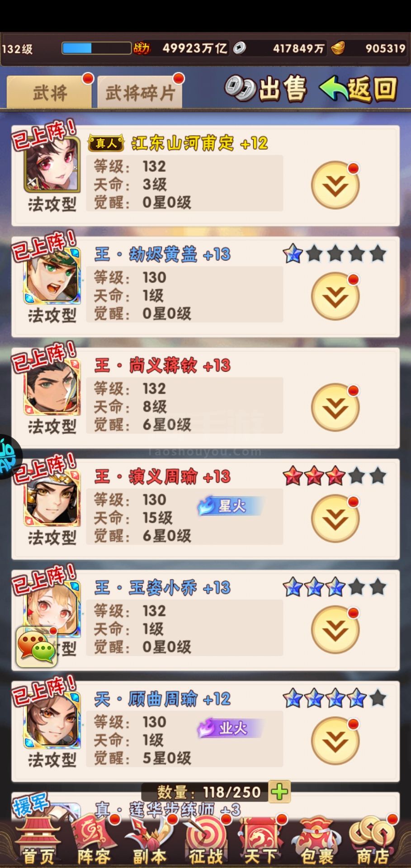
Task: Tap the blue experience progress bar
Action: (96, 48)
